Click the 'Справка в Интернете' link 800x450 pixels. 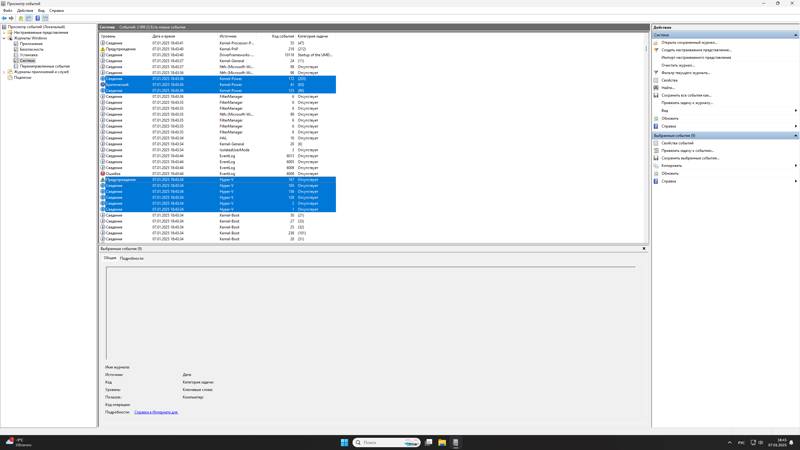click(156, 412)
